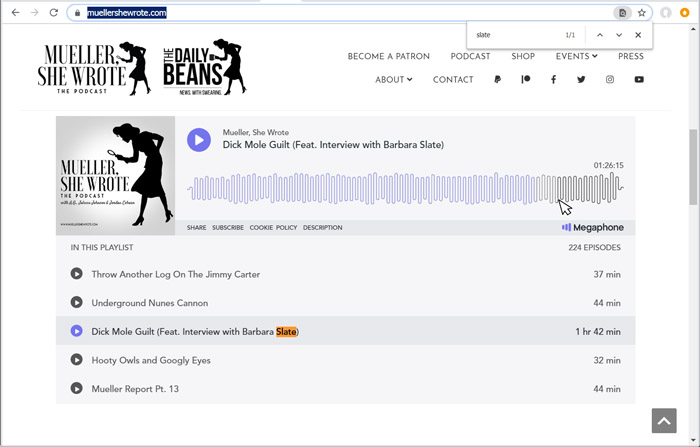Select 'Mueller Report Pt. 13' title
Image resolution: width=700 pixels, height=447 pixels.
135,389
